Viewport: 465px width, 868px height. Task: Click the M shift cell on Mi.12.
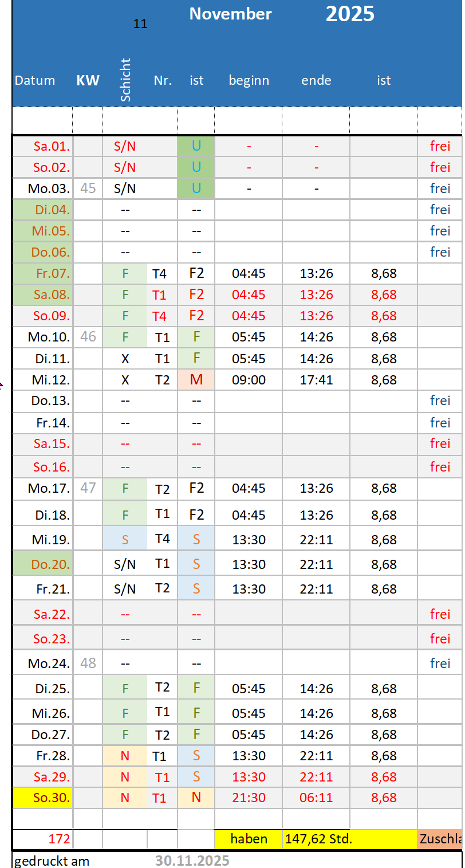pyautogui.click(x=196, y=380)
